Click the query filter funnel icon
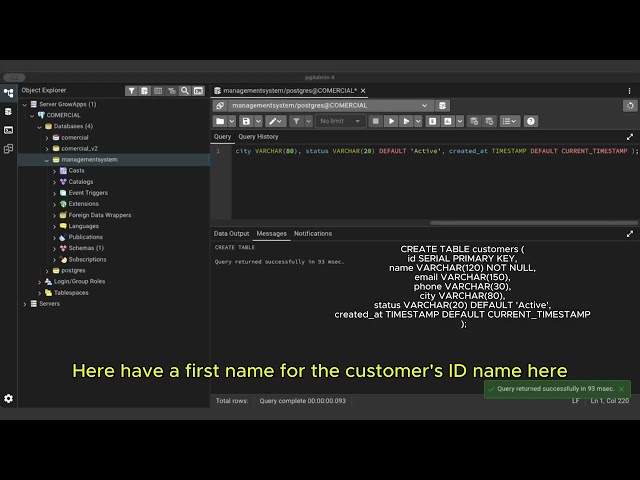Viewport: 640px width, 480px height. tap(296, 121)
